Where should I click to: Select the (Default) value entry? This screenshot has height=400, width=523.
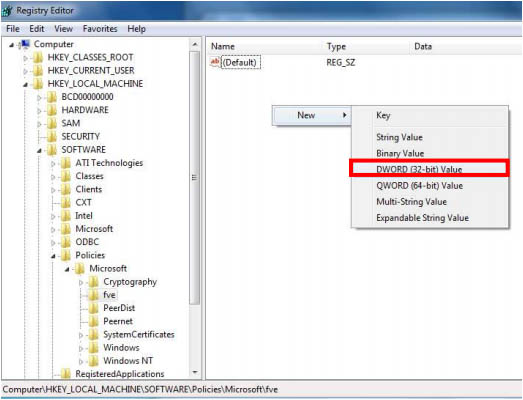click(241, 62)
